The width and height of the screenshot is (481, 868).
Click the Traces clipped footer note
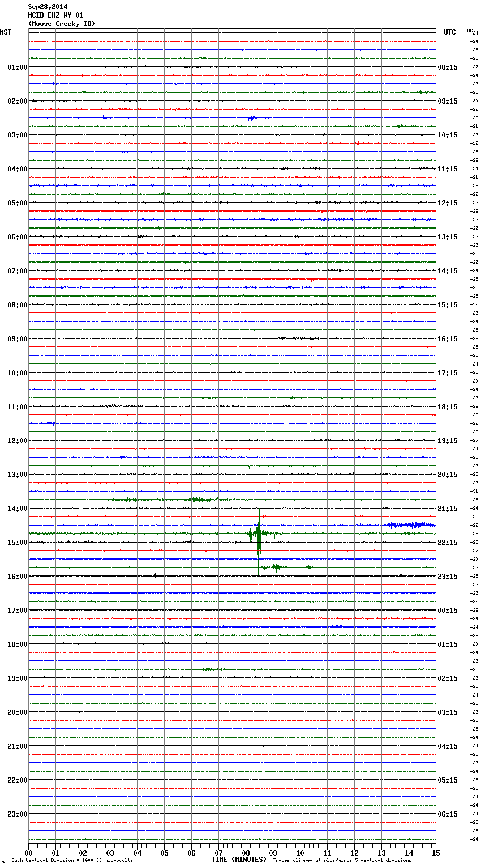coord(342,861)
